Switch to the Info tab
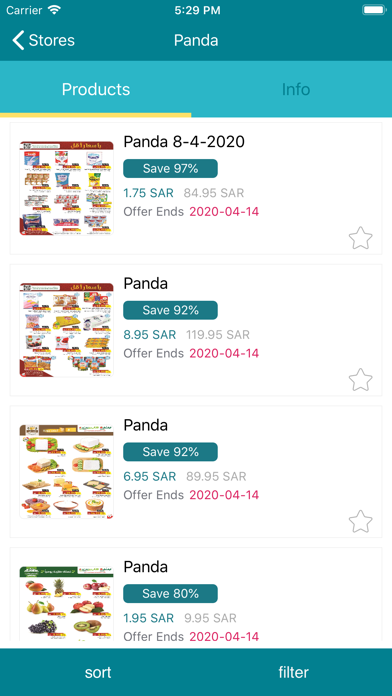Viewport: 392px width, 696px height. coord(296,89)
